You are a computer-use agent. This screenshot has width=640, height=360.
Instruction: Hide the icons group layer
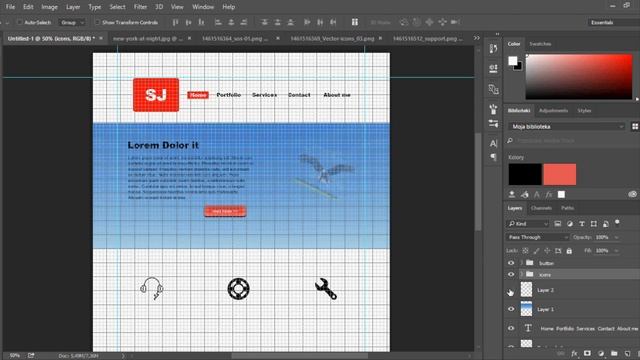pos(511,275)
